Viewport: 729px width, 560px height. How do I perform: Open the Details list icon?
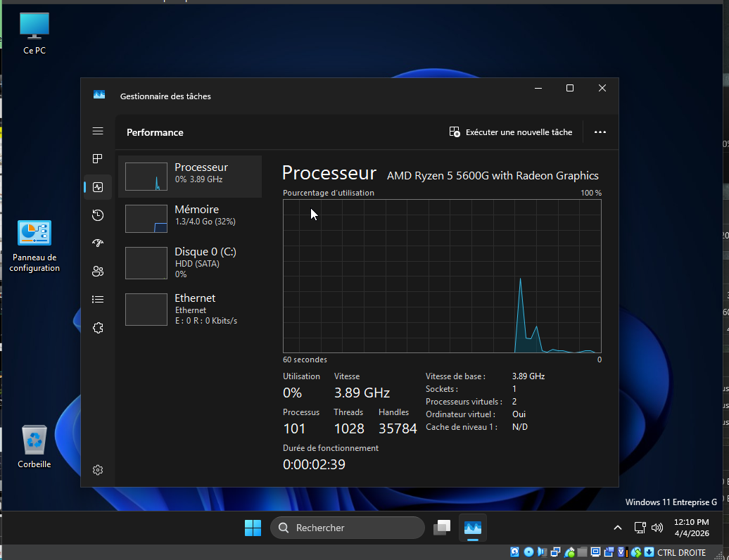pos(98,299)
